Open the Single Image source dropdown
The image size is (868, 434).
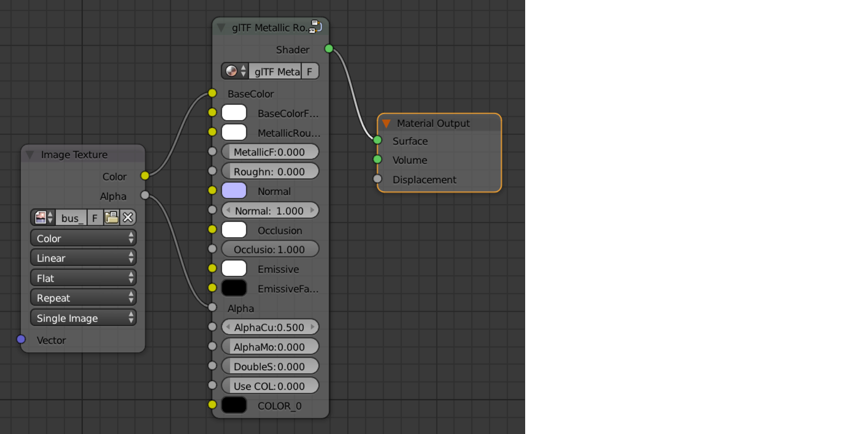point(83,318)
